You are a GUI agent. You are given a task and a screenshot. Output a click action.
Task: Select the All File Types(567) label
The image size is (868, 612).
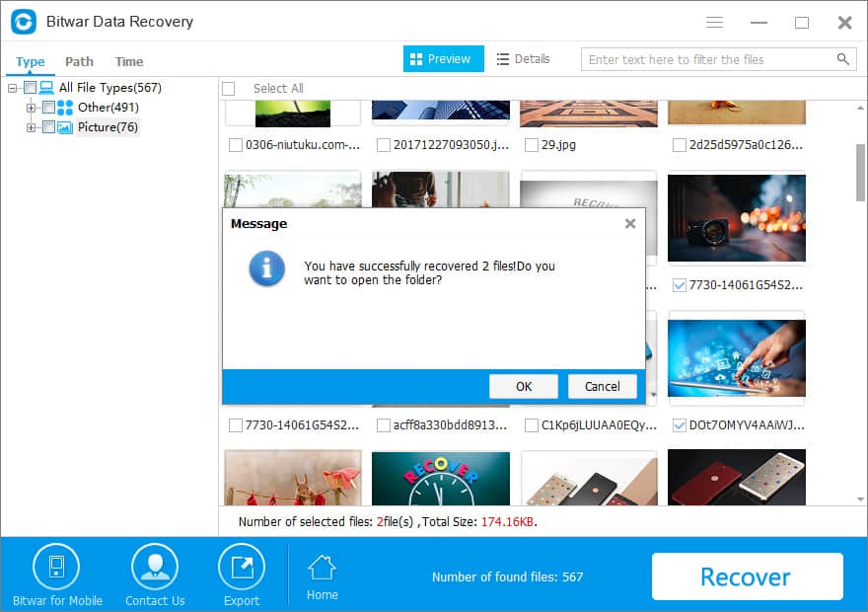point(110,88)
